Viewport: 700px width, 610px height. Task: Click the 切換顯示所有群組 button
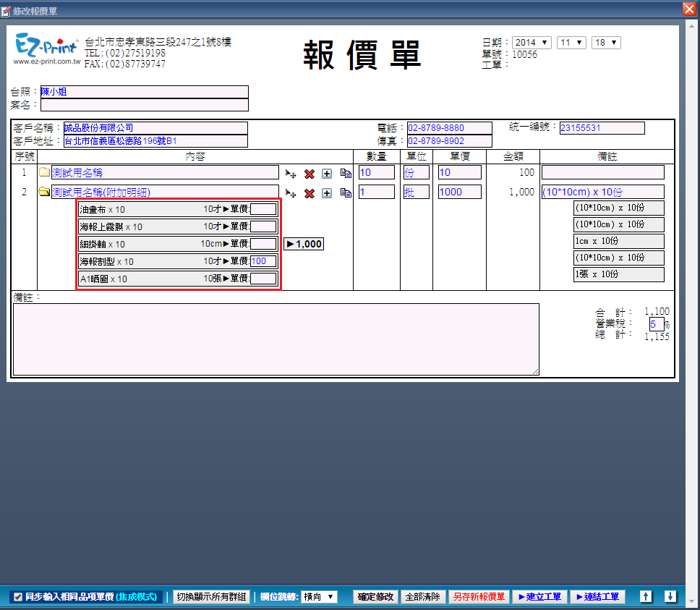(x=211, y=597)
